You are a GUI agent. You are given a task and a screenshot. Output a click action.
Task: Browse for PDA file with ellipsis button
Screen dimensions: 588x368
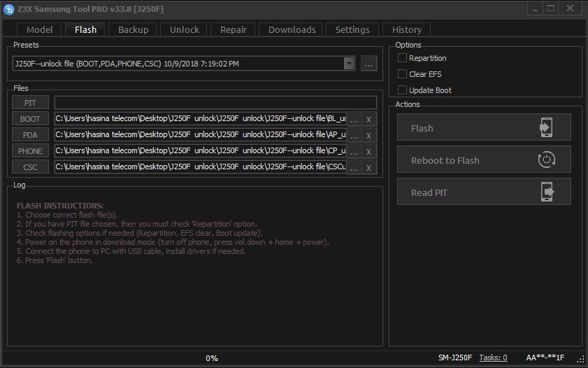point(354,136)
